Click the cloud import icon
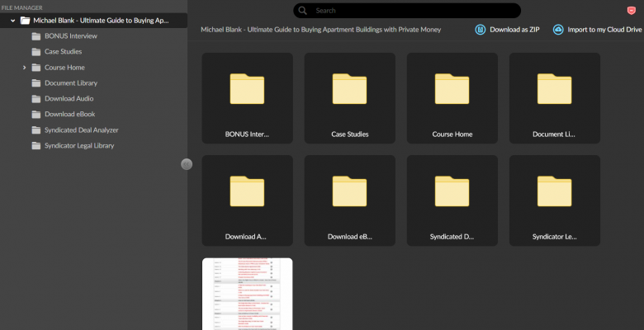644x330 pixels. 558,30
